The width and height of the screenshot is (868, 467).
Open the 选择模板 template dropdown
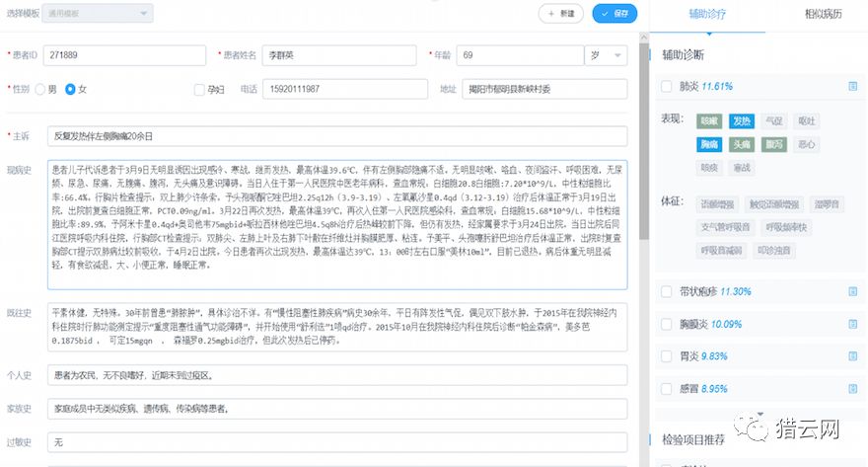point(98,13)
